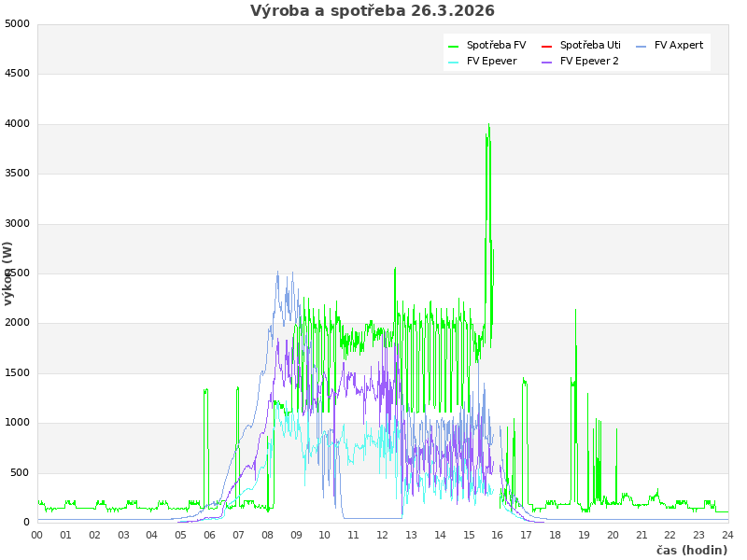Toggle the Spotřeba Uti series label
This screenshot has height=560, width=747.
pos(590,46)
